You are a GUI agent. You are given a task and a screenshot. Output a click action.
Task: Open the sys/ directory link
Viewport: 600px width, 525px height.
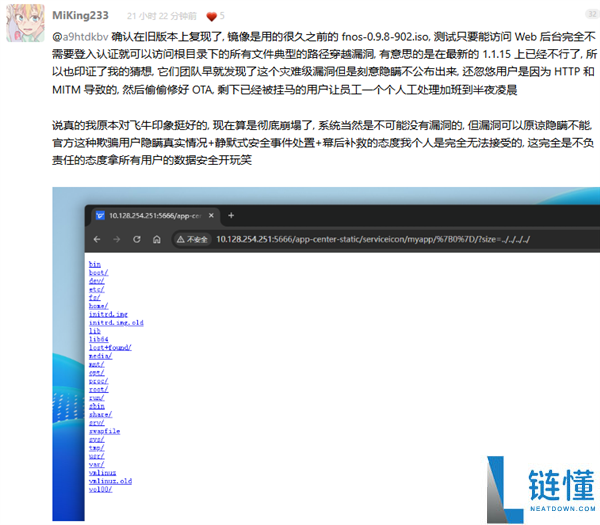[x=96, y=439]
